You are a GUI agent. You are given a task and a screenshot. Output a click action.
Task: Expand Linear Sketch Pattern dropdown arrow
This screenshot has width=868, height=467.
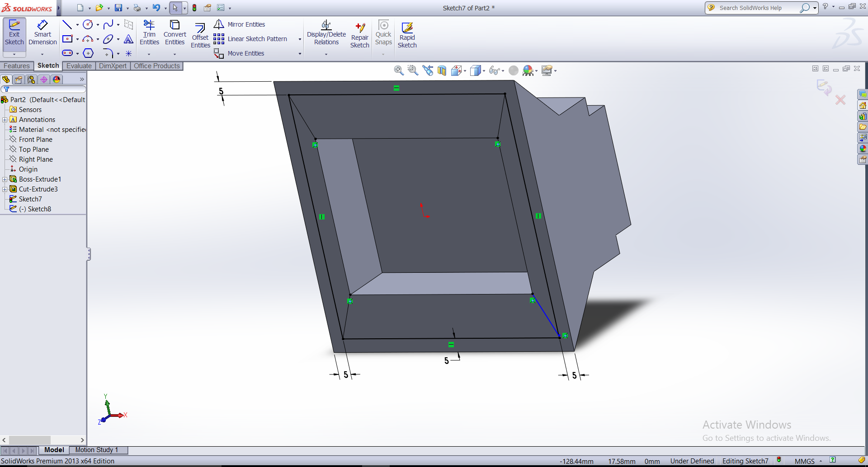(x=300, y=39)
